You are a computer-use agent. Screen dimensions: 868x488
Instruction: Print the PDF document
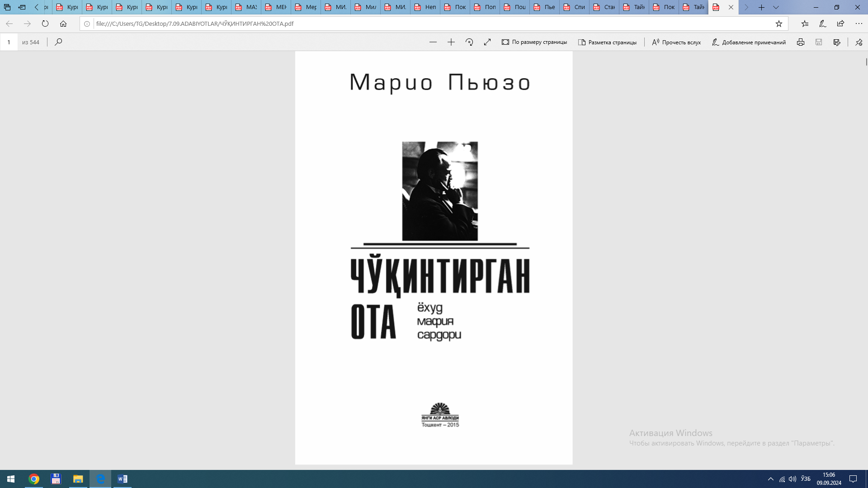(801, 42)
